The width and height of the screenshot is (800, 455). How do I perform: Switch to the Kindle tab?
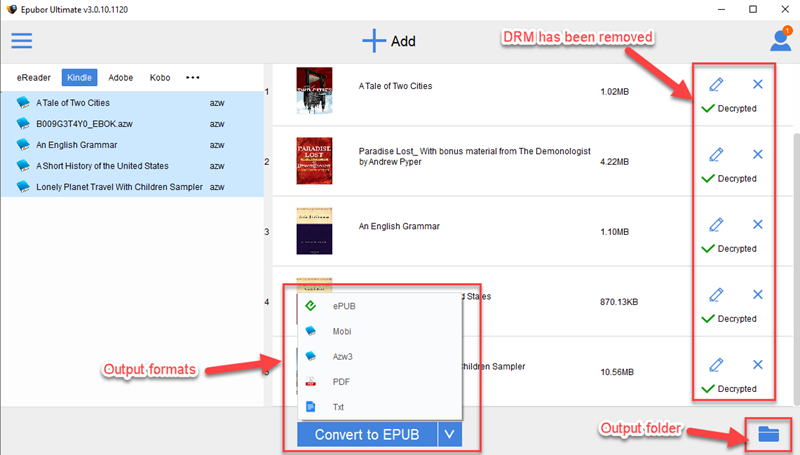pos(80,78)
